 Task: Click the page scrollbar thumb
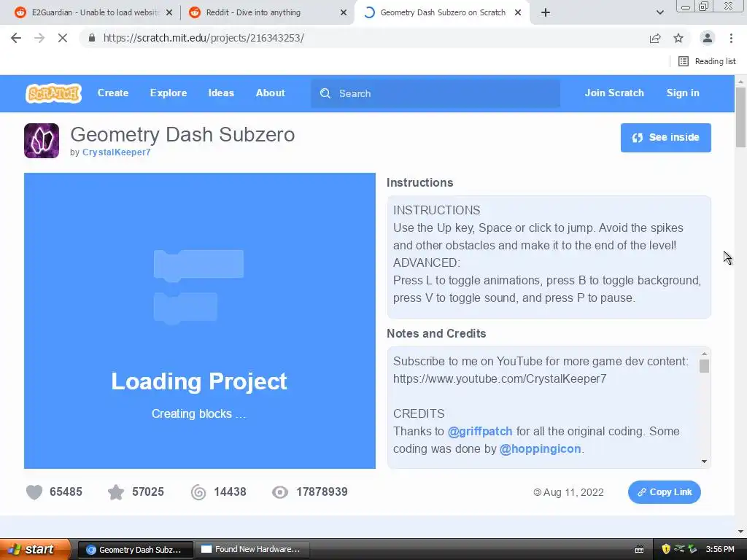coord(740,117)
